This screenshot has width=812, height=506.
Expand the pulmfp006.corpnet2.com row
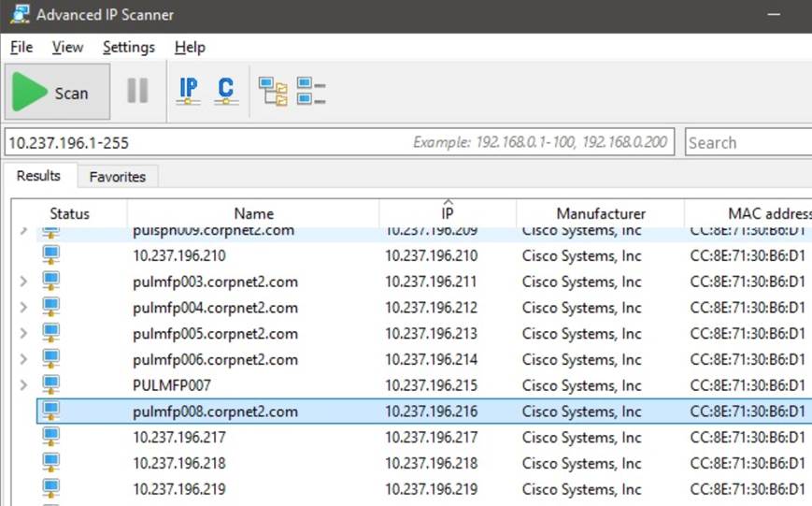click(x=23, y=359)
